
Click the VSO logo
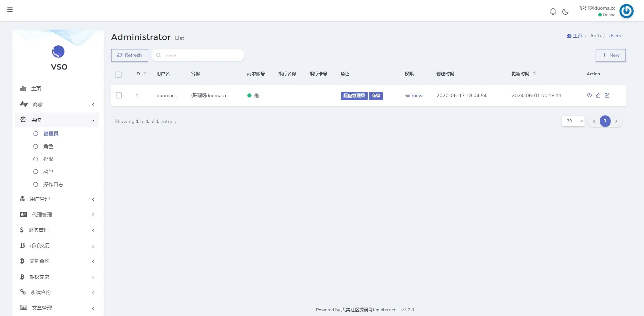tap(58, 52)
